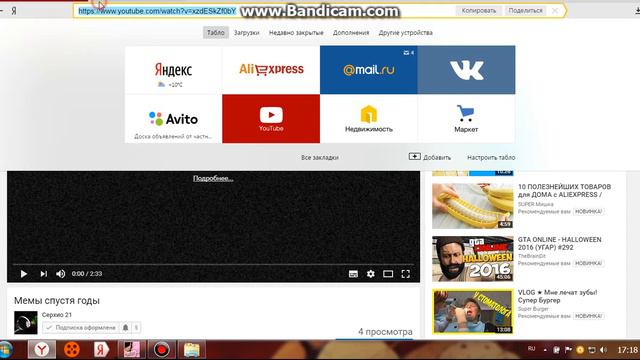Open the SUPER Мишка channel name
The height and width of the screenshot is (360, 640).
coord(536,204)
